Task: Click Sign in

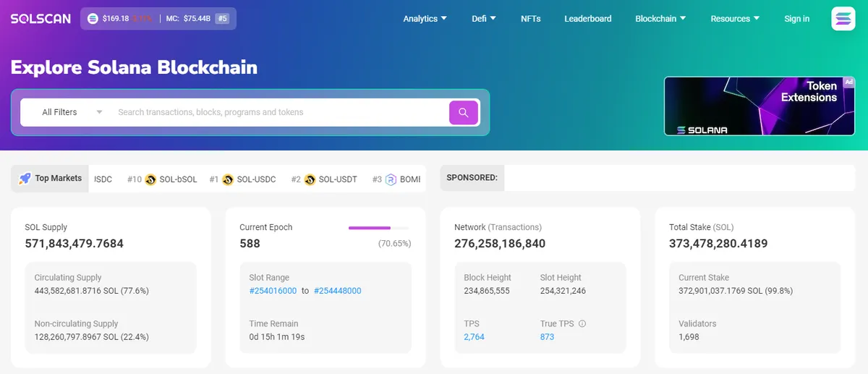Action: [x=797, y=19]
